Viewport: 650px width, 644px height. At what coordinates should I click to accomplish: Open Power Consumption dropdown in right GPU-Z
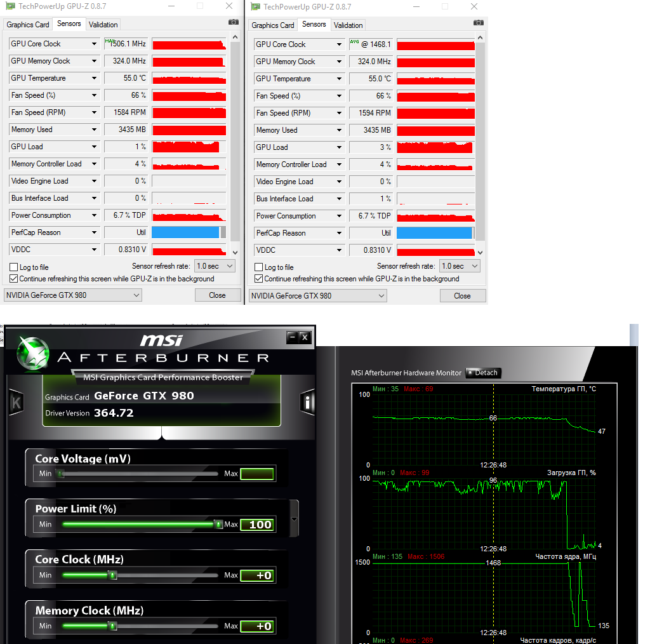pos(339,216)
